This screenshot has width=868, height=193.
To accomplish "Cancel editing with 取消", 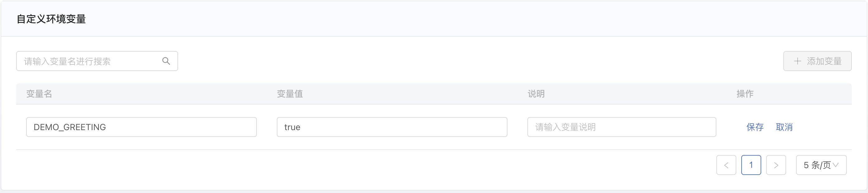I will [x=784, y=127].
